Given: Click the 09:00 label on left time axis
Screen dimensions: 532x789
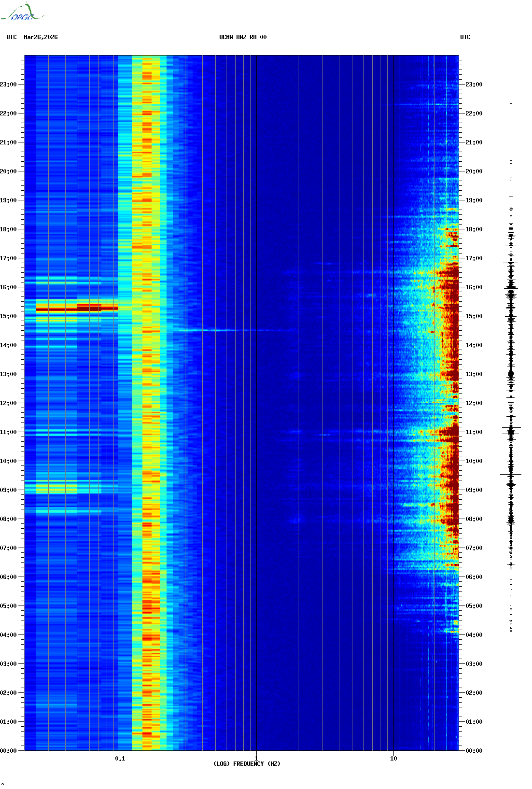Looking at the screenshot, I should pyautogui.click(x=9, y=490).
